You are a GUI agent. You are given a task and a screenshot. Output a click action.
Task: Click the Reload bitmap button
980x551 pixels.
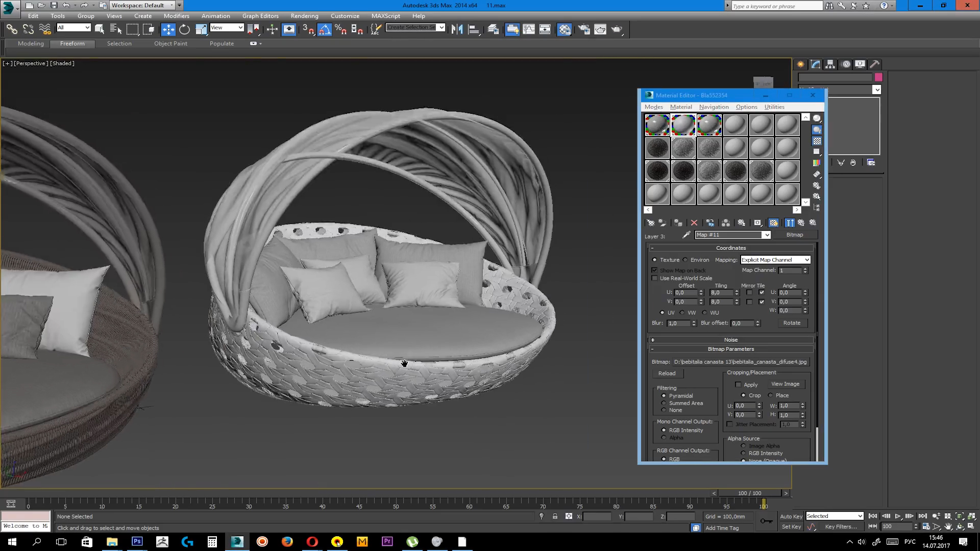click(667, 373)
